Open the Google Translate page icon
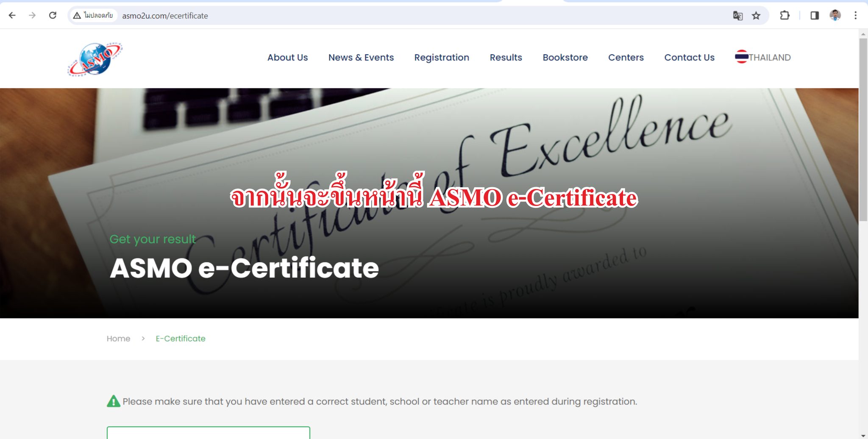 tap(738, 16)
